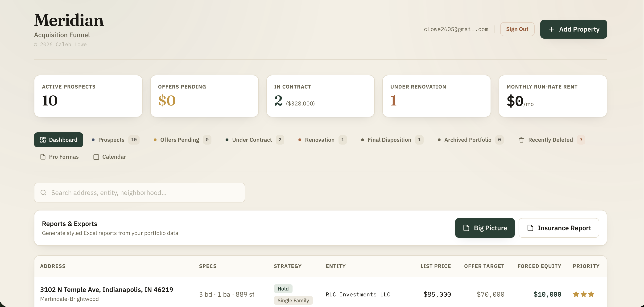The image size is (644, 307).
Task: Click the Hold strategy tag
Action: 283,289
